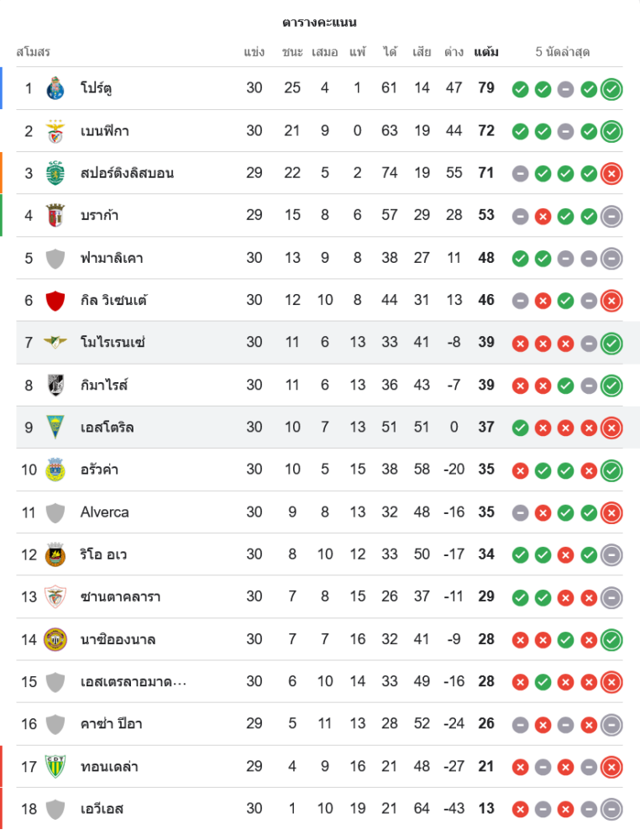Click the Braga club crest icon

click(55, 216)
